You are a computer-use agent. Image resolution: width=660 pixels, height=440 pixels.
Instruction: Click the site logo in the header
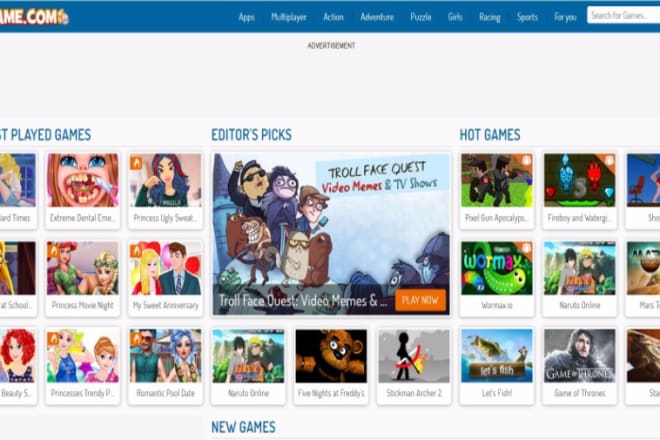[34, 16]
